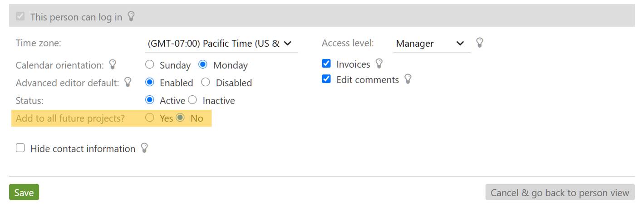Screen dimensions: 644x207
Task: Click Cancel & go back to person view
Action: point(560,192)
